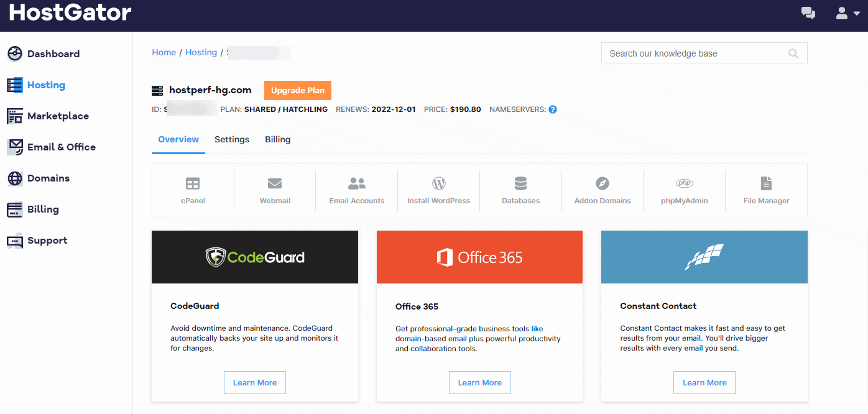Screen dimensions: 868x414
Task: Click the CodeGuard card title
Action: (x=195, y=306)
